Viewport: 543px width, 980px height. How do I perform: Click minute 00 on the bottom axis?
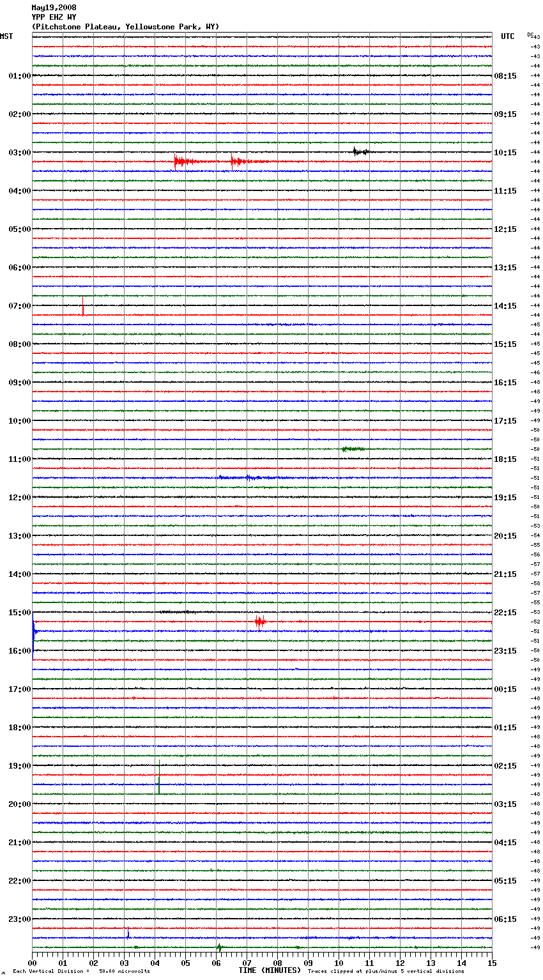pyautogui.click(x=32, y=963)
